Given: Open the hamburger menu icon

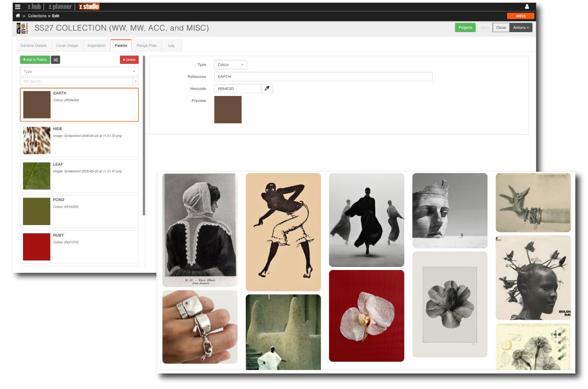Looking at the screenshot, I should pyautogui.click(x=18, y=6).
